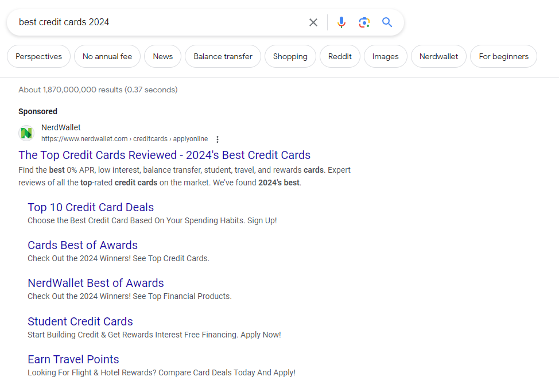Switch to the Shopping filter chip
Viewport: 559px width, 392px height.
(290, 56)
